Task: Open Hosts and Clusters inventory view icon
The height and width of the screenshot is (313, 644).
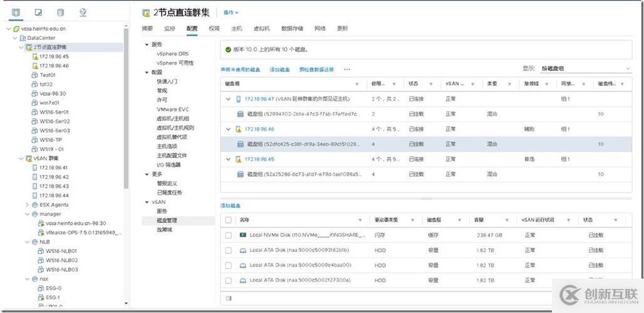Action: pyautogui.click(x=16, y=13)
